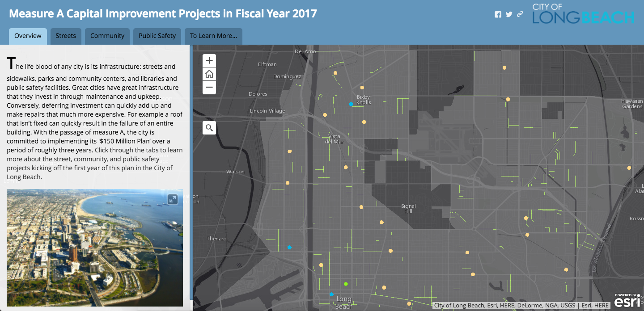Share story on Facebook

(498, 14)
